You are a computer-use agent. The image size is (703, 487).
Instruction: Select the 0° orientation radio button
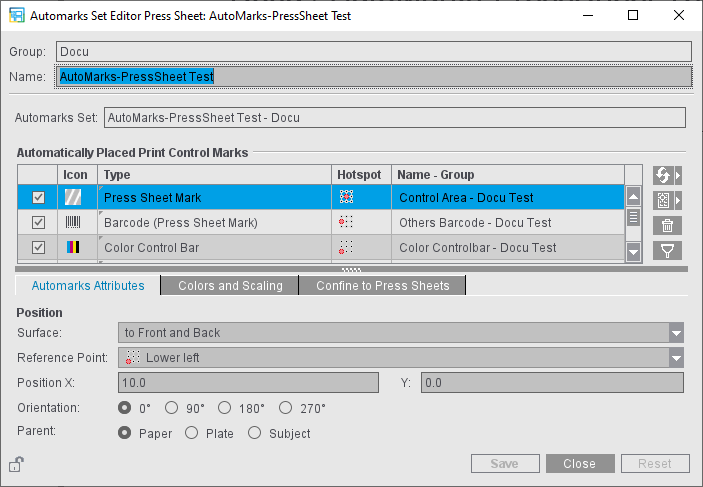coord(125,408)
